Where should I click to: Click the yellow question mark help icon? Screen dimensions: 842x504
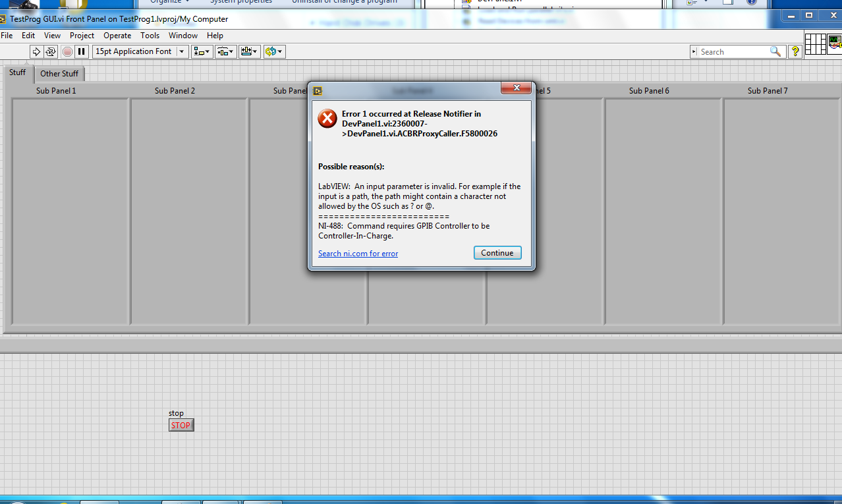(795, 51)
